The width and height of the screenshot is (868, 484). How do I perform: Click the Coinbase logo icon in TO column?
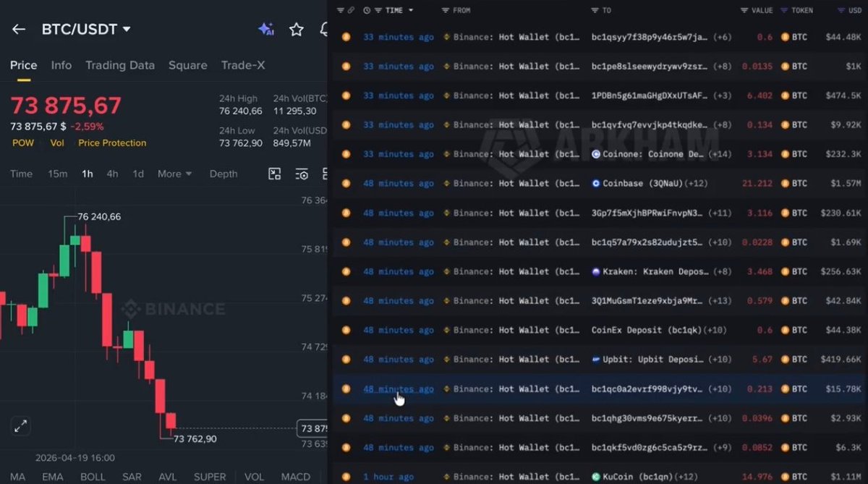tap(596, 184)
